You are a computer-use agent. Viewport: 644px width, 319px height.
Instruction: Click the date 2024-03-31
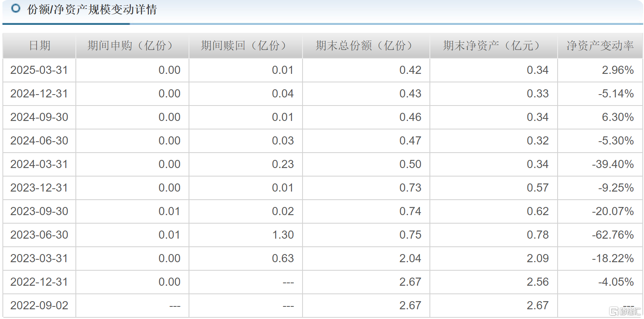39,164
